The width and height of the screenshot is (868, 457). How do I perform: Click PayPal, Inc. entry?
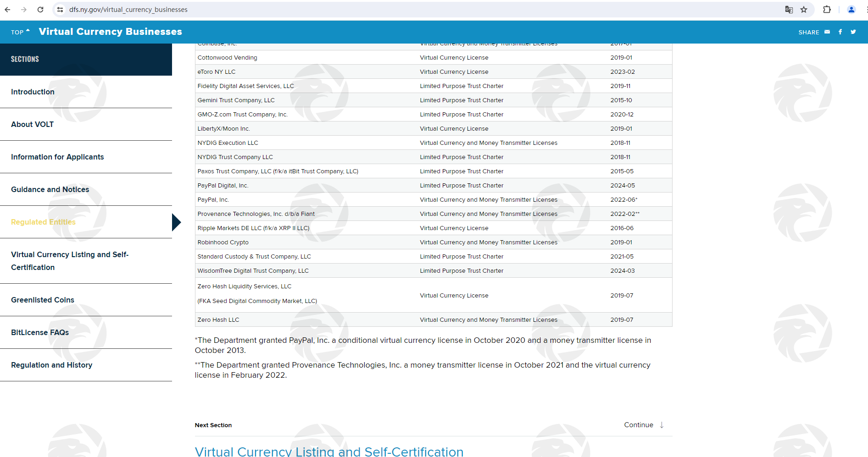point(213,200)
